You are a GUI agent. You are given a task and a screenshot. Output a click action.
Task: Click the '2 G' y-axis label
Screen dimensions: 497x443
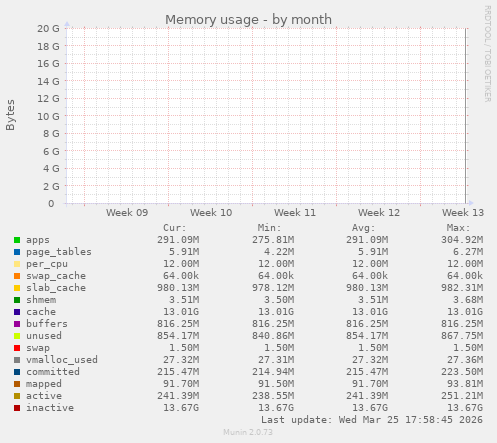coord(51,186)
